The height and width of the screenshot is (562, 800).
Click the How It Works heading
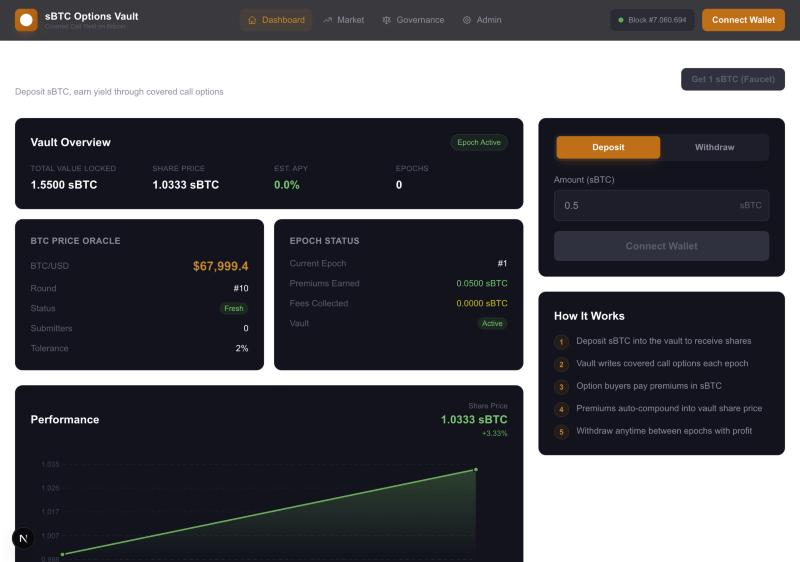coord(589,316)
